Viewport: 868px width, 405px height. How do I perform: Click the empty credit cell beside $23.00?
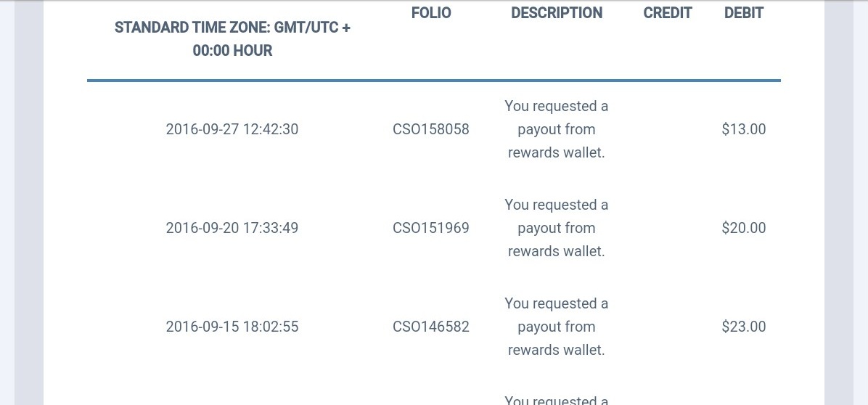[668, 327]
